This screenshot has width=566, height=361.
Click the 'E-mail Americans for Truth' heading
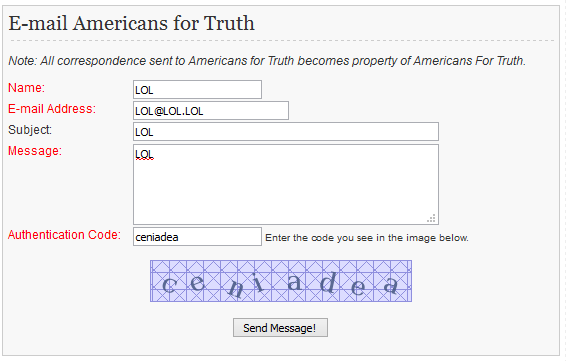coord(131,23)
